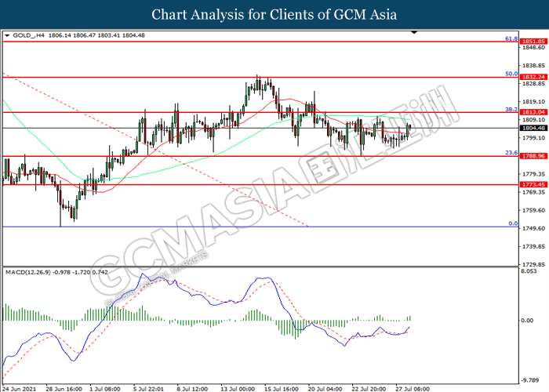Click the red 1832.24 price tag
The image size is (549, 392).
click(x=533, y=77)
